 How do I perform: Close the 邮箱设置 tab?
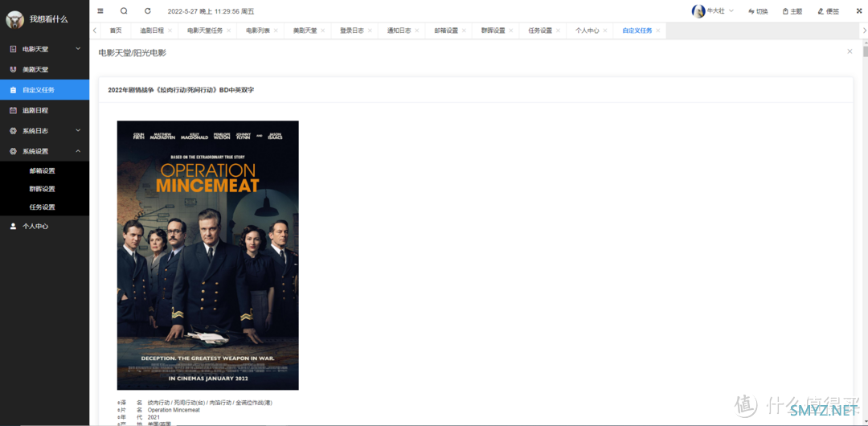point(464,31)
